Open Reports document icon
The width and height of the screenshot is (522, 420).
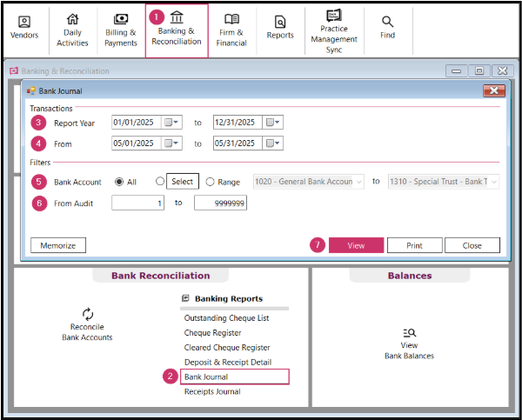(280, 22)
